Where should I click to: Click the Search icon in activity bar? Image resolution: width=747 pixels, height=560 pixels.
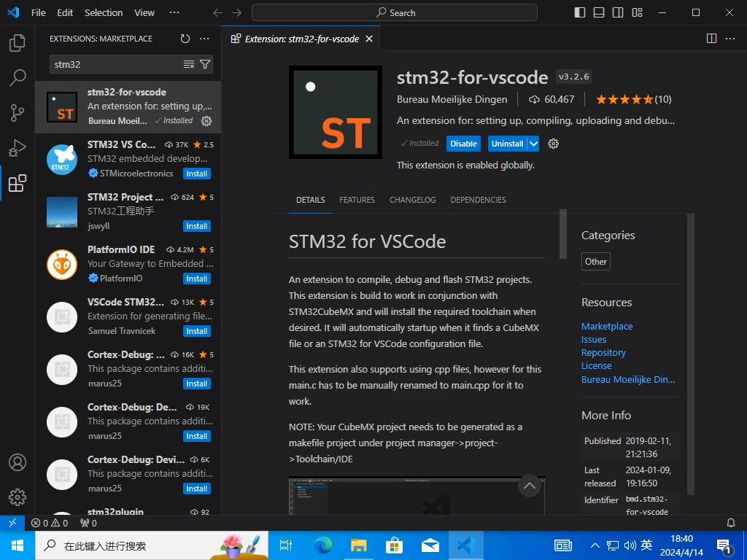[x=18, y=78]
